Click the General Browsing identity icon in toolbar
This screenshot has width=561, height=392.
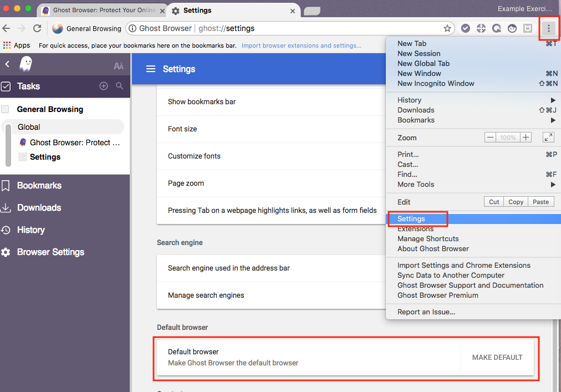click(x=58, y=28)
